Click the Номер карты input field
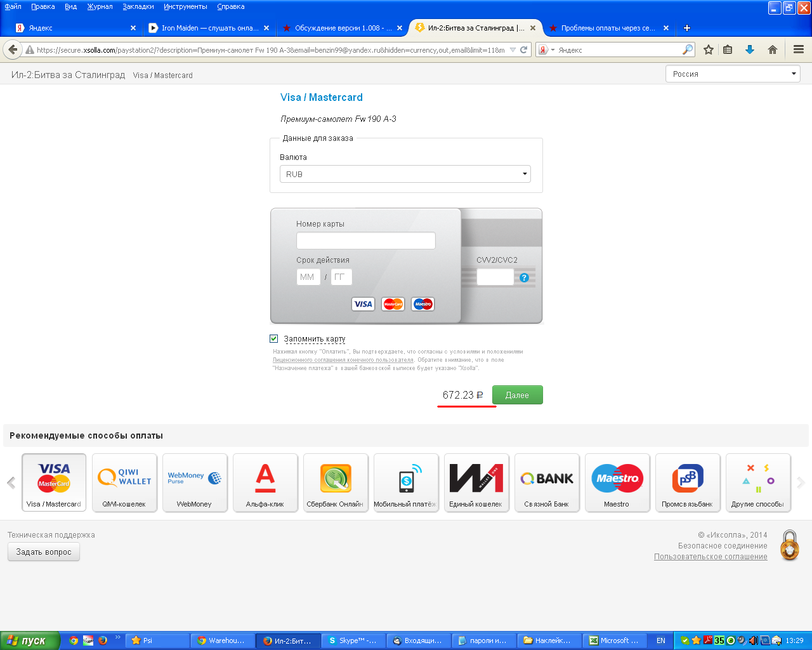812x650 pixels. pyautogui.click(x=366, y=241)
